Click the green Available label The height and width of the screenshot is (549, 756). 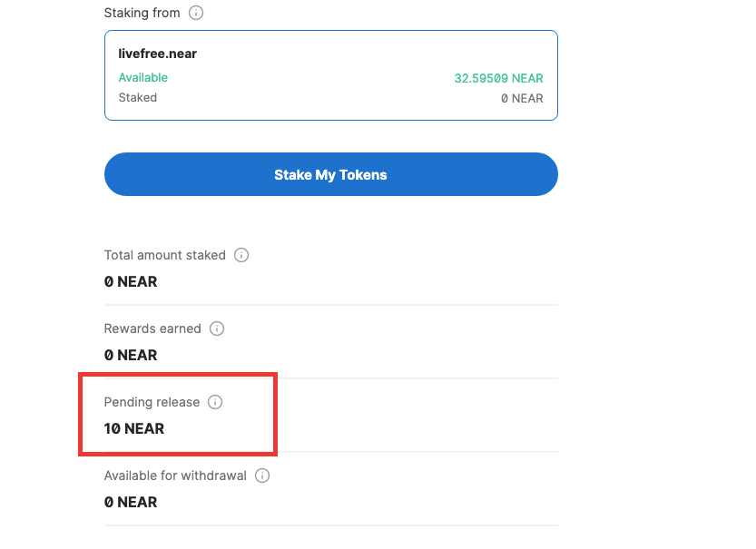[143, 78]
